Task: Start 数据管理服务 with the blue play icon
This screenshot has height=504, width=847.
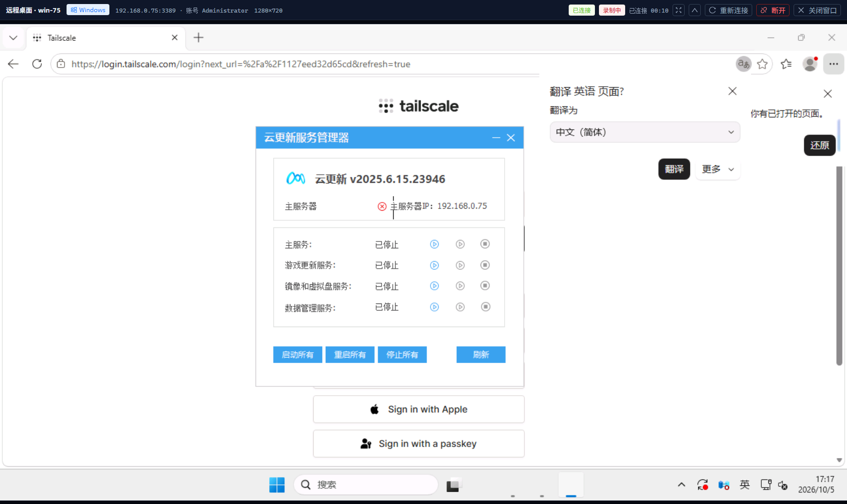Action: click(x=434, y=307)
